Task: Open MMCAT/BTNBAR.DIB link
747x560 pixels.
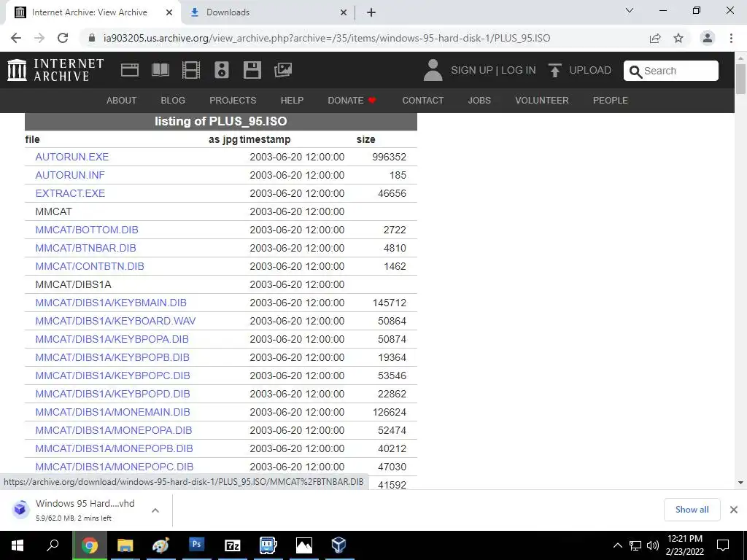Action: pos(86,248)
